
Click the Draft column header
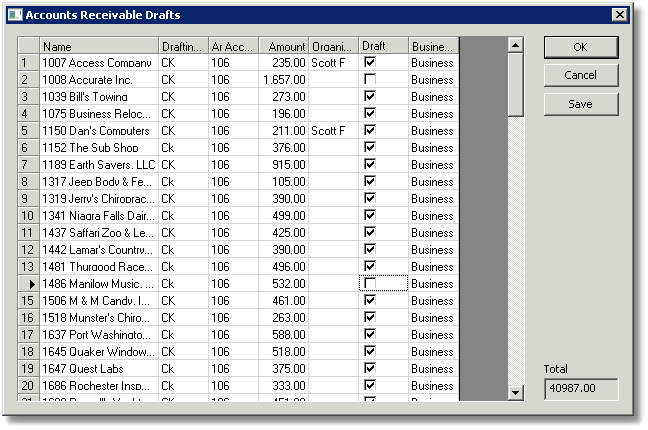(x=384, y=46)
